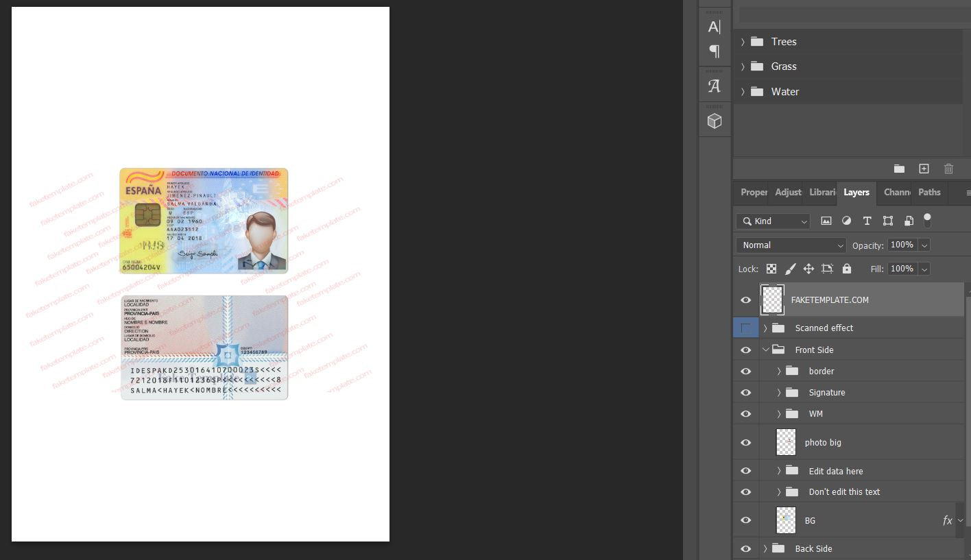
Task: Filter layers by shape layers icon
Action: (888, 221)
